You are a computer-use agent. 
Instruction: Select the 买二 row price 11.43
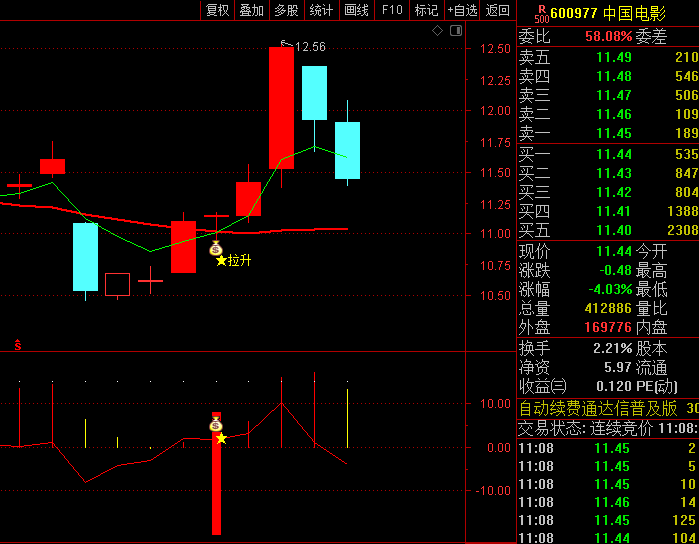[x=614, y=173]
